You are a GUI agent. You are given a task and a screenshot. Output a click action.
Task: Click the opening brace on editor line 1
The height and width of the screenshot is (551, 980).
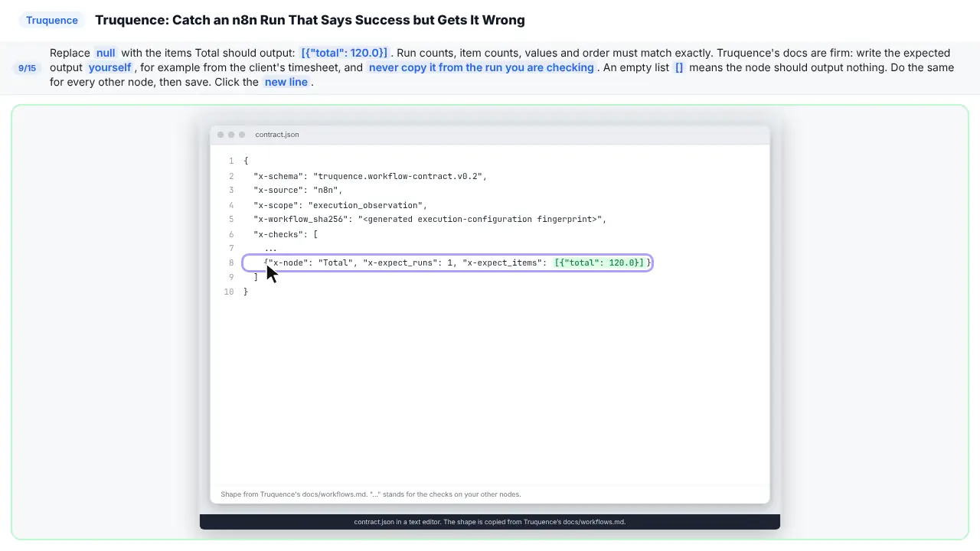(246, 161)
